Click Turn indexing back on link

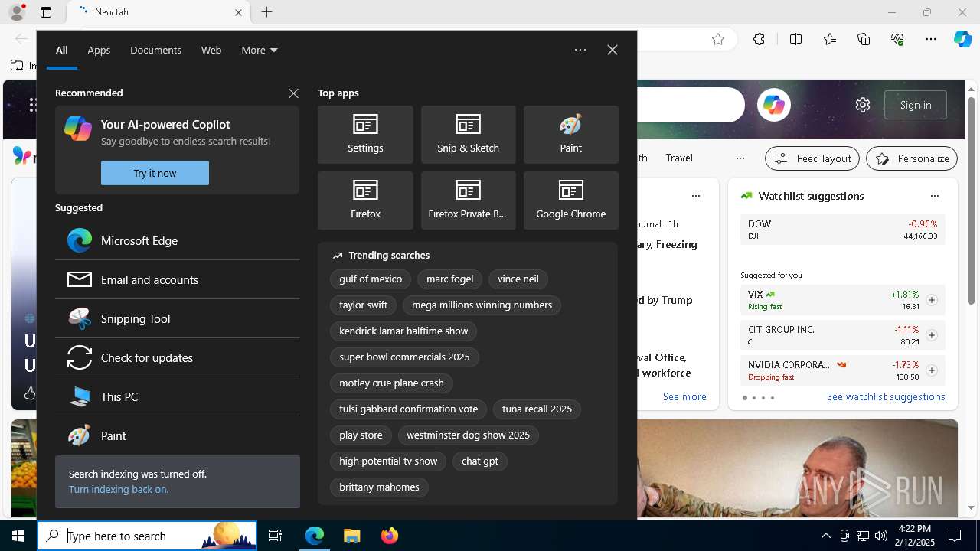(x=119, y=489)
